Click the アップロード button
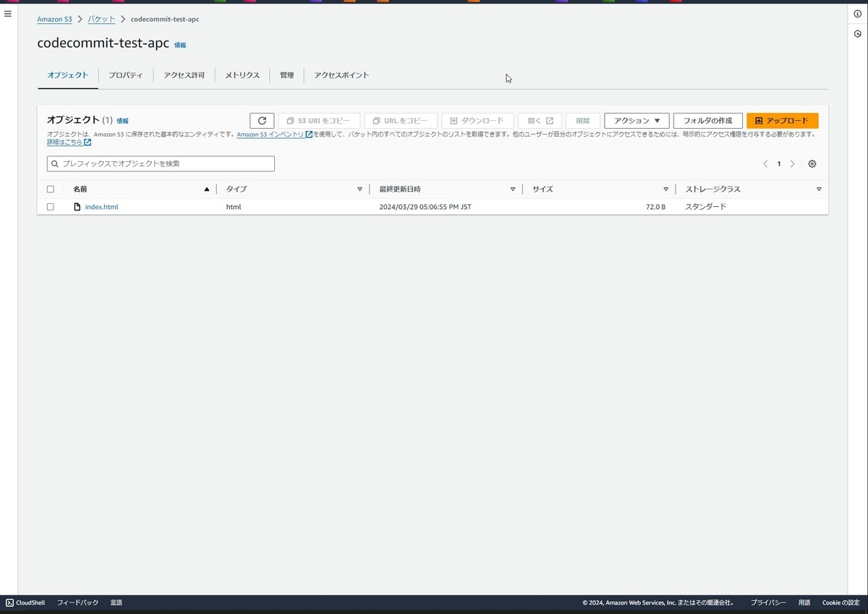Image resolution: width=868 pixels, height=614 pixels. tap(782, 120)
